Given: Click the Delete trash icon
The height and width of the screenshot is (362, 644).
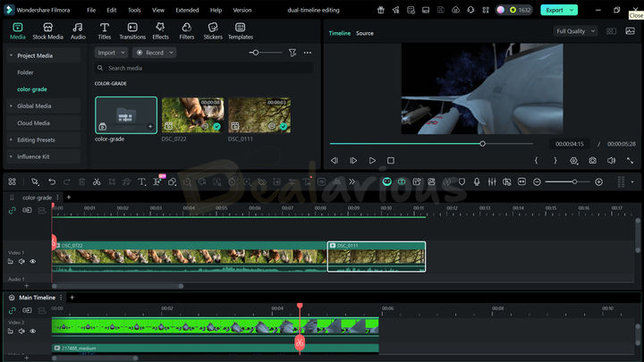Looking at the screenshot, I should click(x=81, y=181).
